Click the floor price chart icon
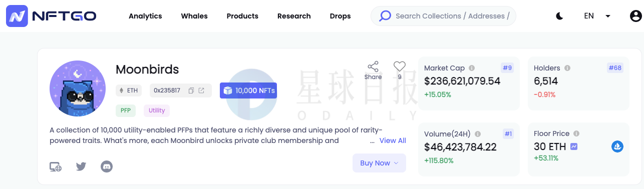644x189 pixels. 574,147
